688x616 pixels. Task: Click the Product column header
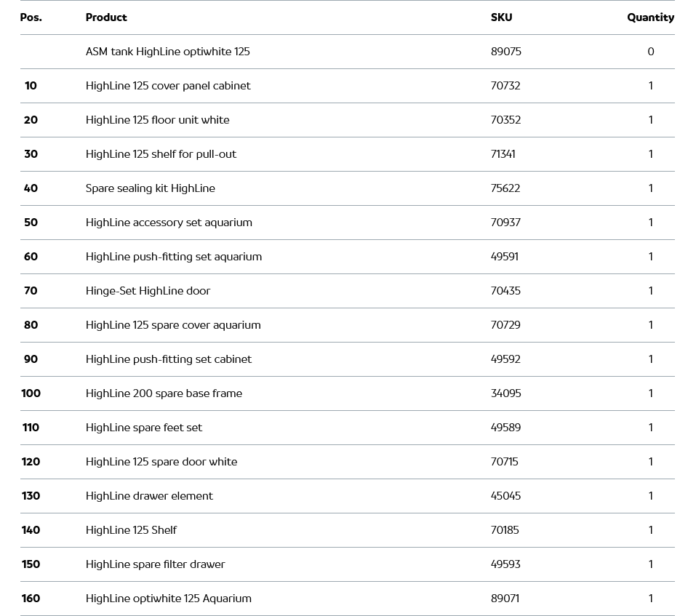tap(106, 17)
